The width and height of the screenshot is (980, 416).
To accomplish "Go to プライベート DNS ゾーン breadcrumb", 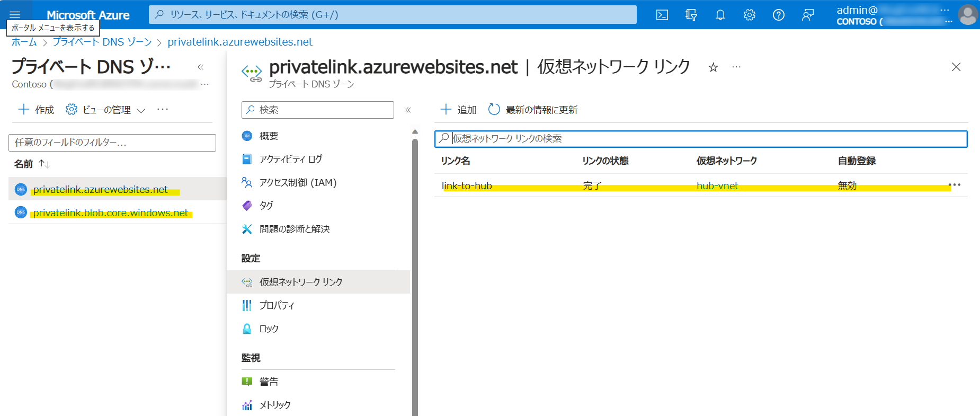I will 102,42.
